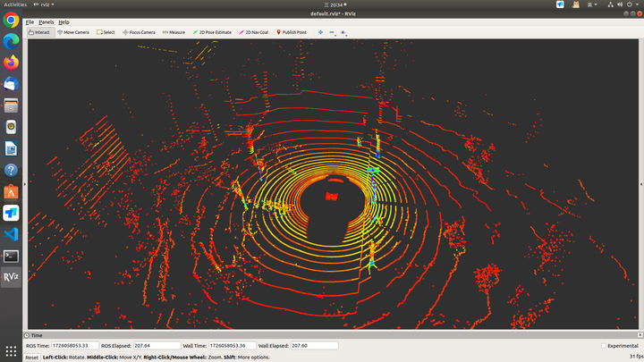Open the File menu
This screenshot has height=362, width=644.
pos(30,21)
